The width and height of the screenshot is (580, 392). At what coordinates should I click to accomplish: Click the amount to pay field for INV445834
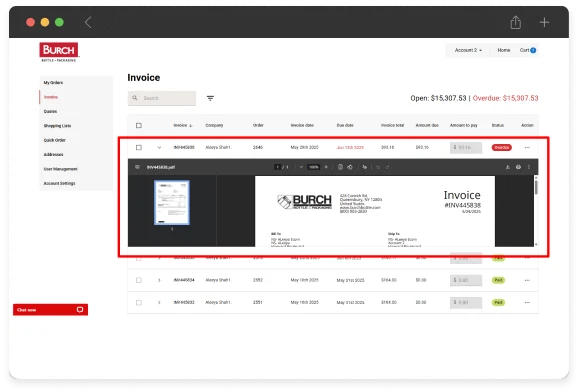coord(466,280)
